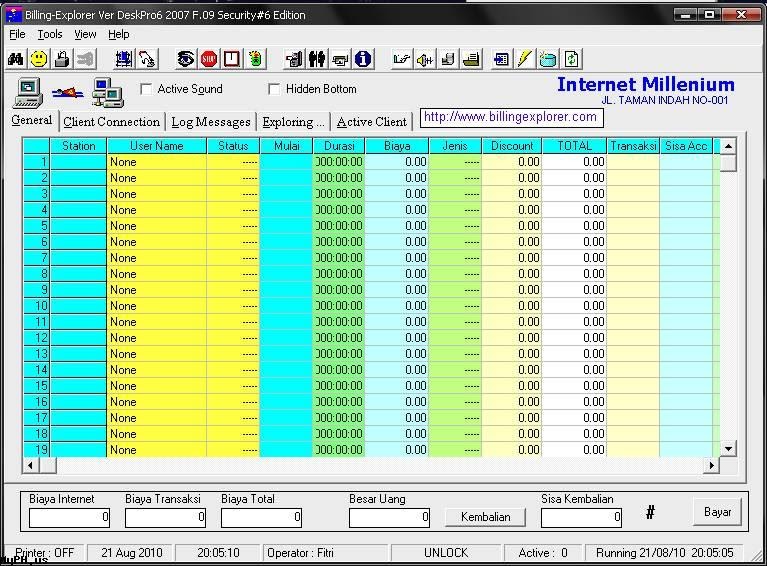
Task: Open the File menu
Action: pos(17,34)
